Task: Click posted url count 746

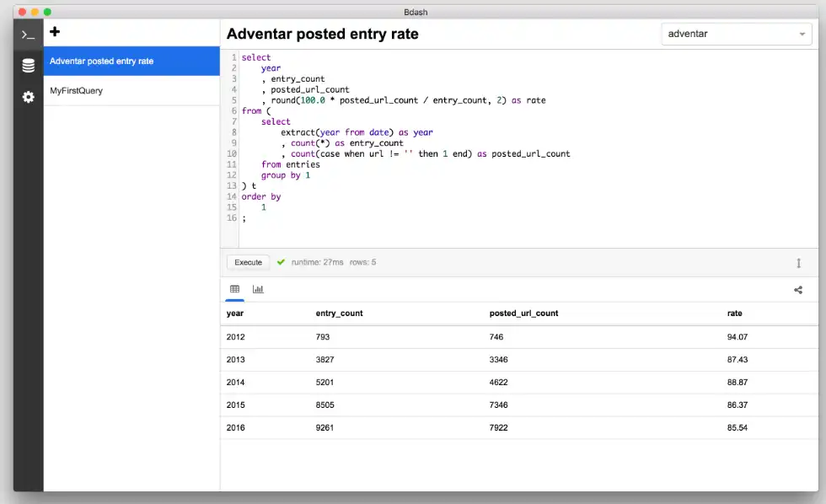Action: pyautogui.click(x=496, y=337)
